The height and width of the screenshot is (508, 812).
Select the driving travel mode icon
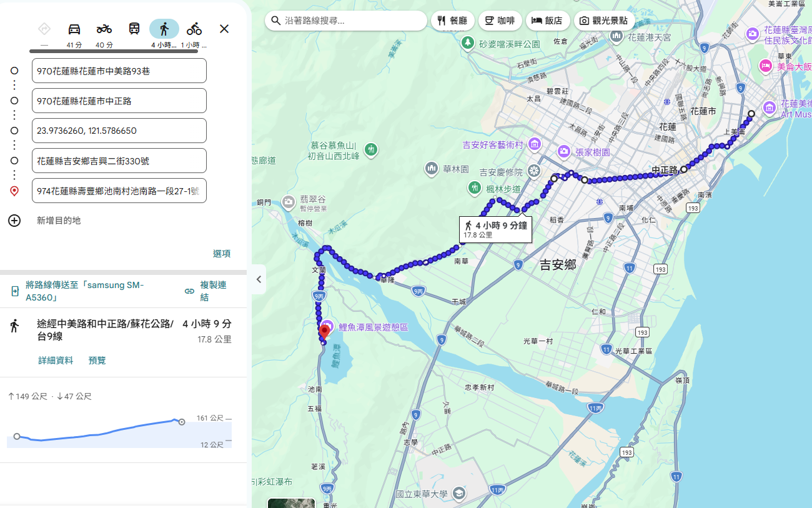[74, 29]
